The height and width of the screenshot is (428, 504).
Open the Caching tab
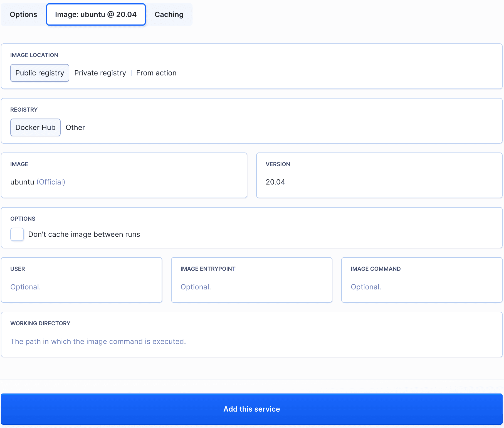pyautogui.click(x=169, y=14)
